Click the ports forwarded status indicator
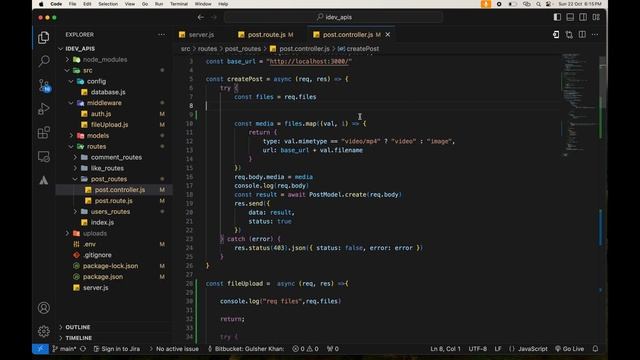Image resolution: width=640 pixels, height=360 pixels. pos(333,349)
